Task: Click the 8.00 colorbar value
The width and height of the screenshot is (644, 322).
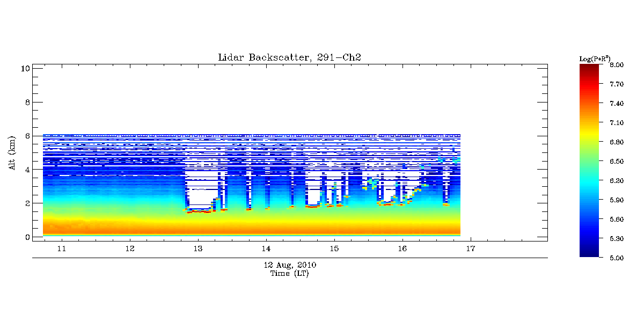Action: (616, 65)
